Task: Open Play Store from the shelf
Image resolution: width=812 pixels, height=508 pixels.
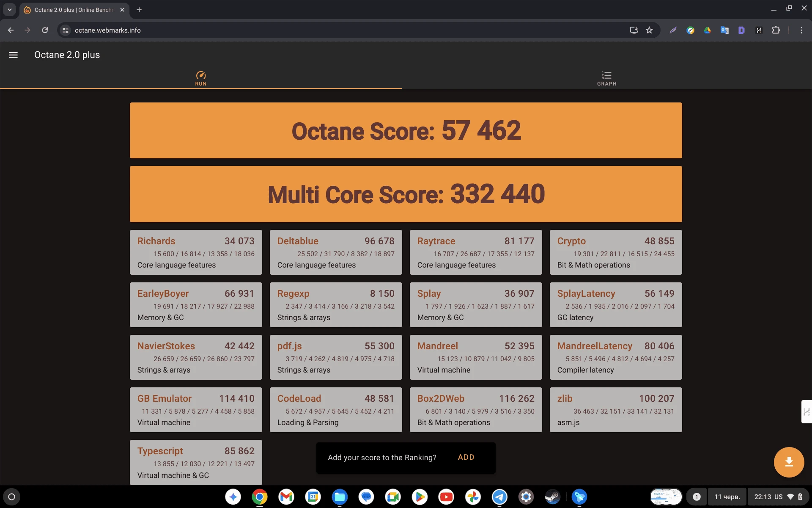Action: click(x=420, y=497)
